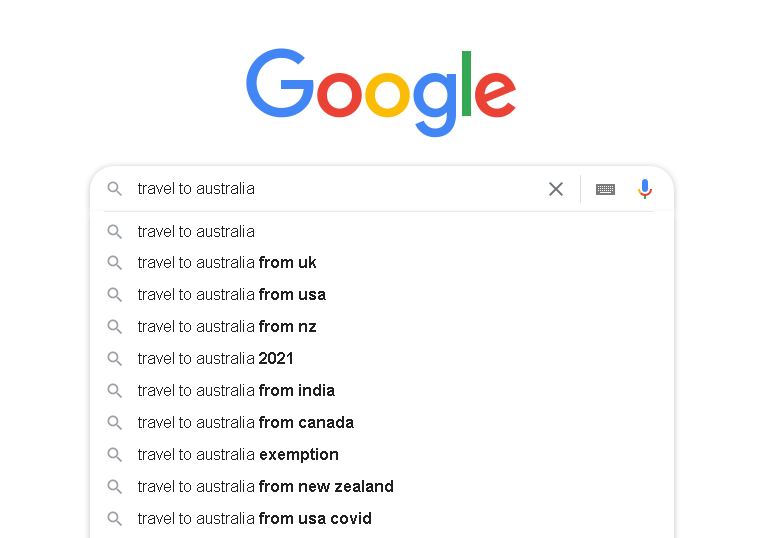Select suggestion "travel to australia 2021"
Screen dimensions: 763x538
(x=216, y=359)
